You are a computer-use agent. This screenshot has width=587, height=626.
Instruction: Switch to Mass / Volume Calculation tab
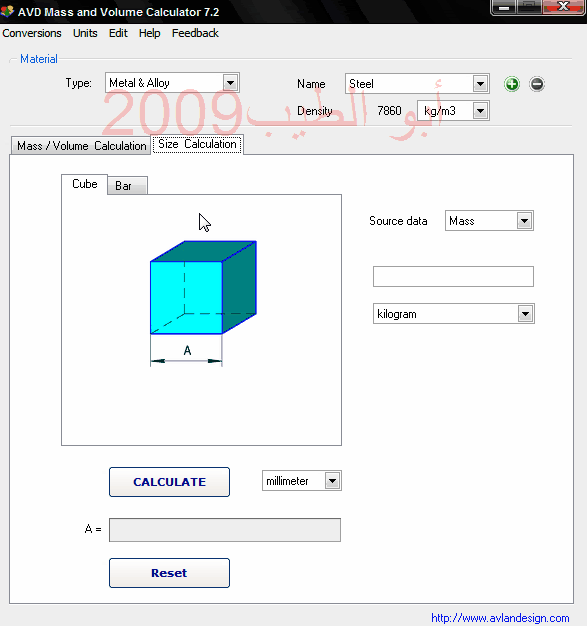81,146
